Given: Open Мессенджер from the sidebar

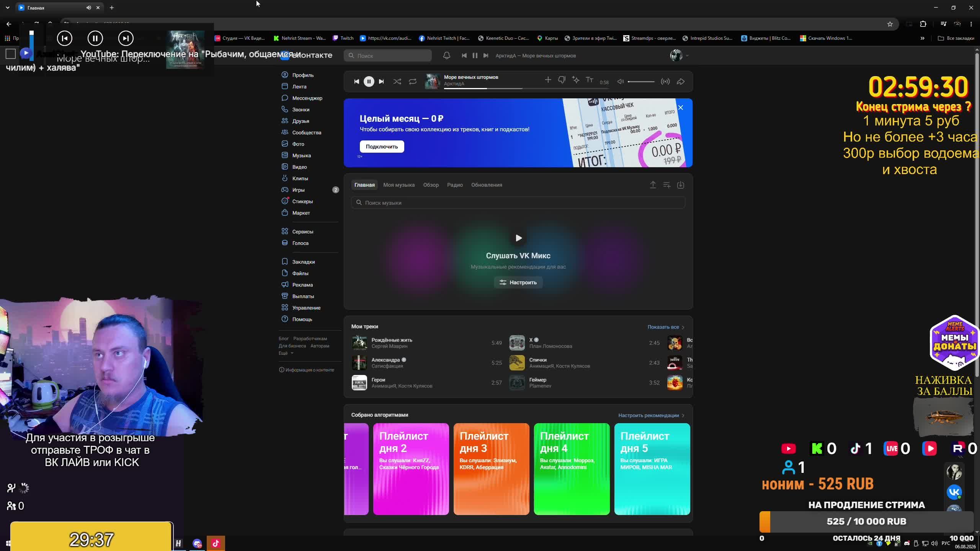Looking at the screenshot, I should [307, 98].
